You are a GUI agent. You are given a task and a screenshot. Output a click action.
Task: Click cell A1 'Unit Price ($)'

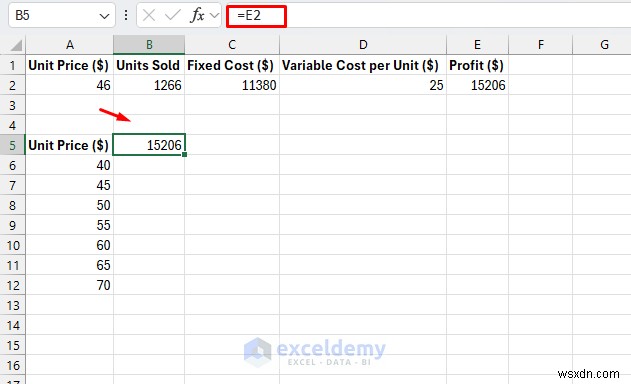pyautogui.click(x=69, y=65)
